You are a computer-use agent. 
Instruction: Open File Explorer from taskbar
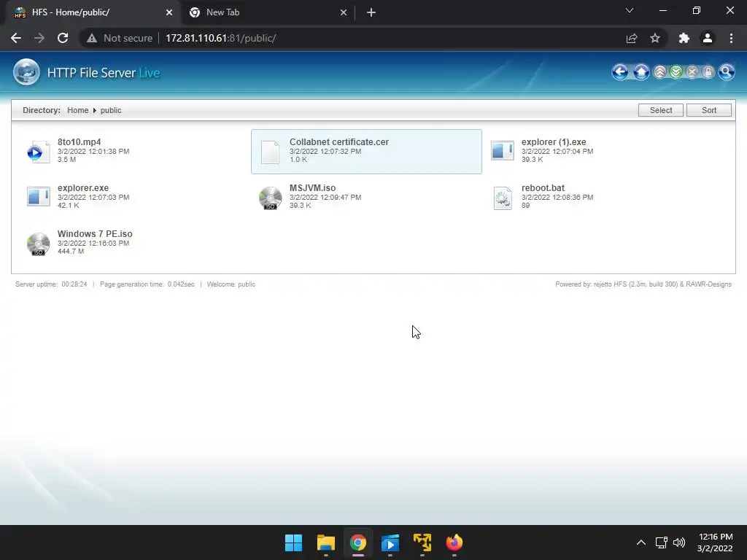(326, 542)
